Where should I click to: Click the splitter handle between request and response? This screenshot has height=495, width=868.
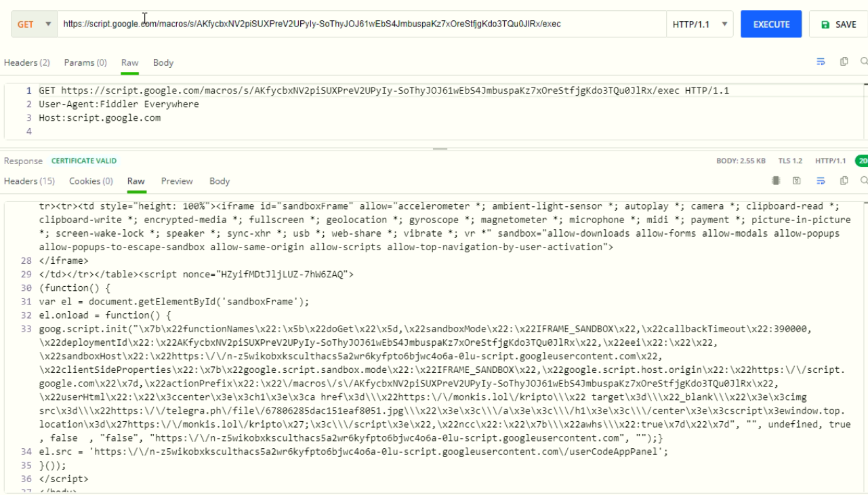pos(440,148)
